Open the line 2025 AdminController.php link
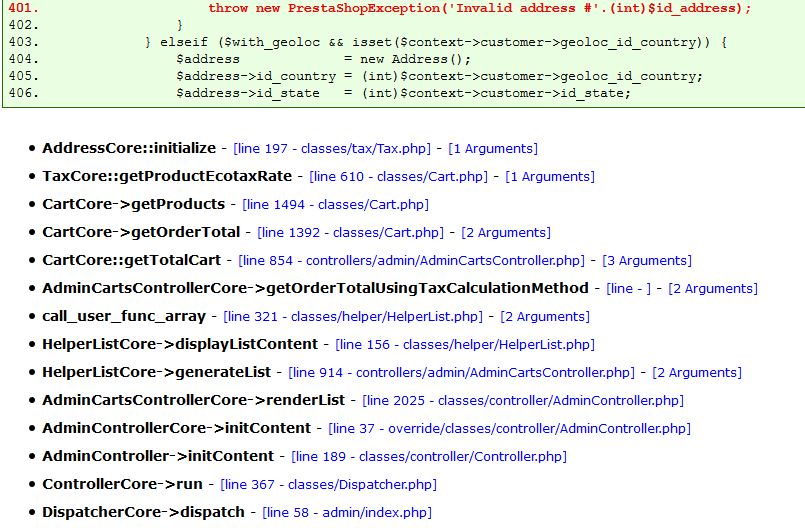Screen dimensions: 805x528 [523, 401]
